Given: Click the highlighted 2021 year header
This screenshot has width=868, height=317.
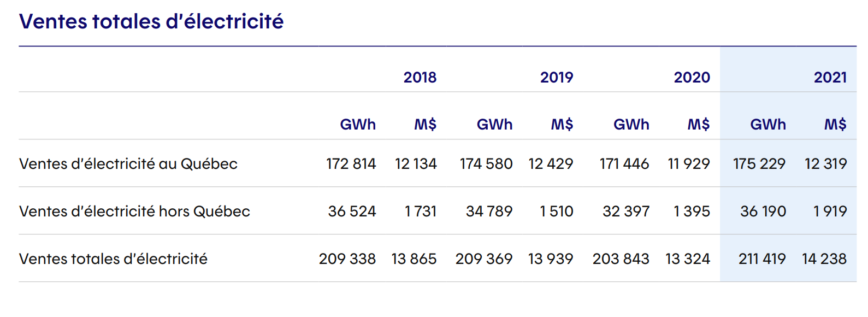Looking at the screenshot, I should (830, 78).
